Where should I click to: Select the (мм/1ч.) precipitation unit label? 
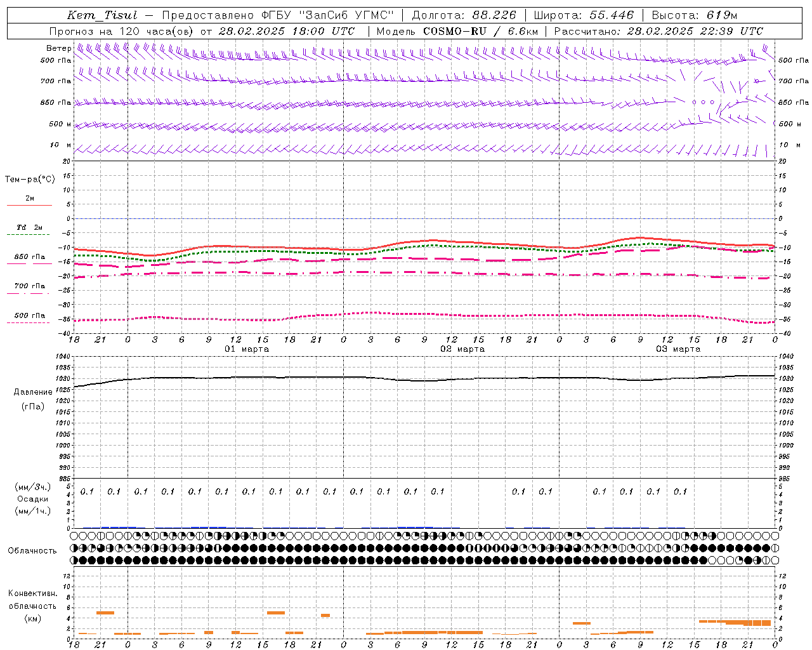(x=33, y=512)
